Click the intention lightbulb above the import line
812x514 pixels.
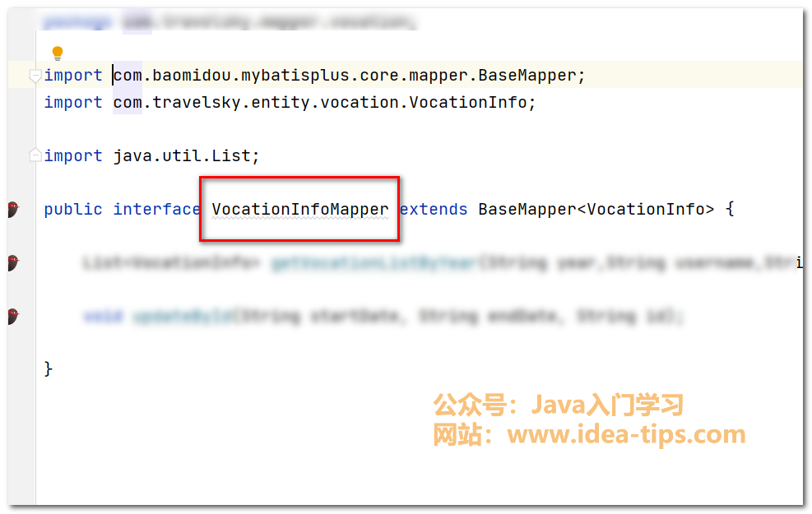(x=56, y=52)
